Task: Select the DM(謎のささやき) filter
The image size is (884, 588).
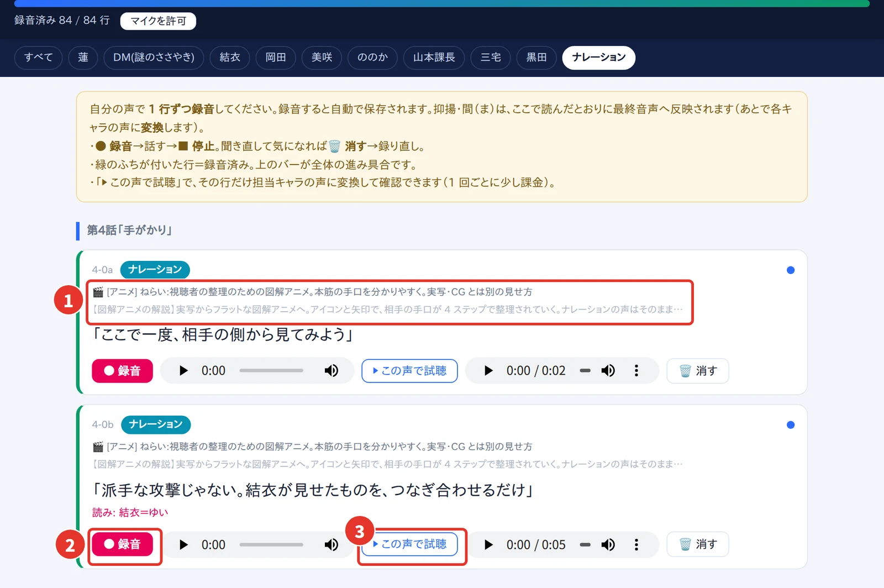Action: tap(154, 57)
